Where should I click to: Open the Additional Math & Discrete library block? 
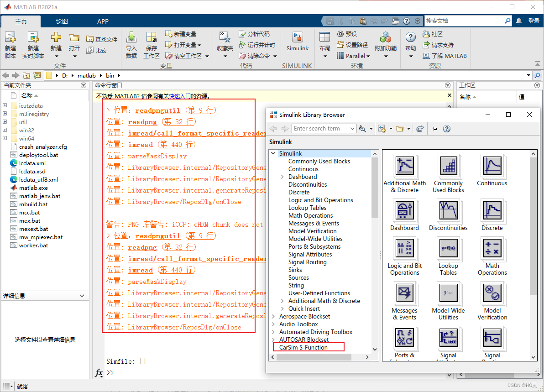[x=404, y=174]
